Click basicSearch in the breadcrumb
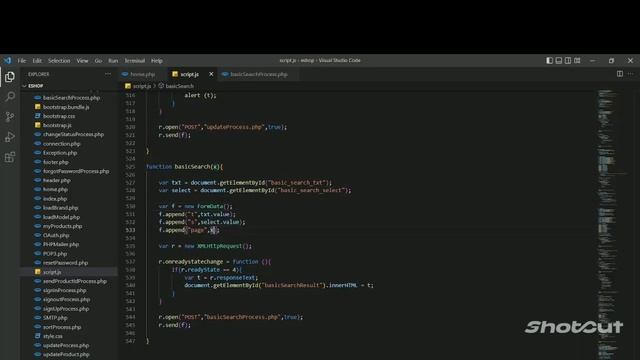Viewport: 640px width, 360px height. pos(180,86)
